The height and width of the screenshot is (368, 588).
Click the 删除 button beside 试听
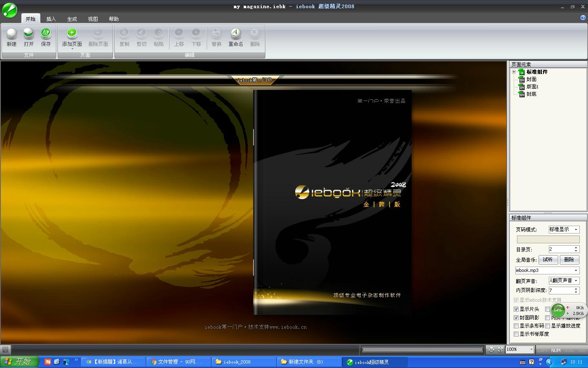[x=569, y=260]
